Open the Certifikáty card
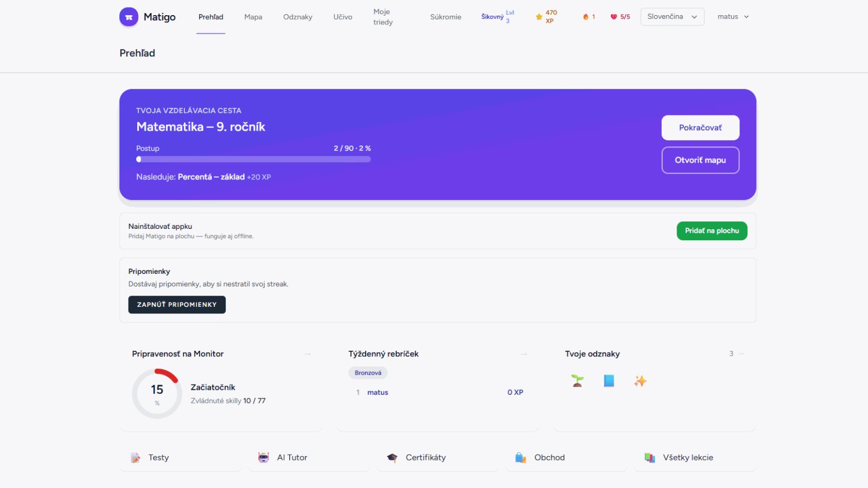The width and height of the screenshot is (868, 488). (x=438, y=458)
